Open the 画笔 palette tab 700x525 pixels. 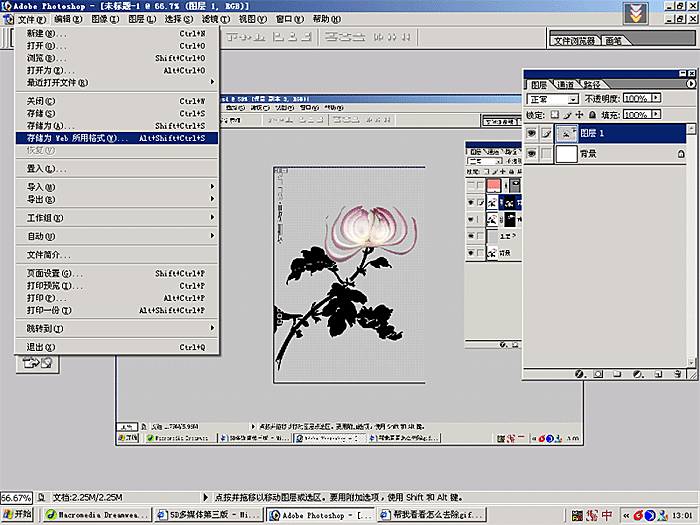click(613, 41)
